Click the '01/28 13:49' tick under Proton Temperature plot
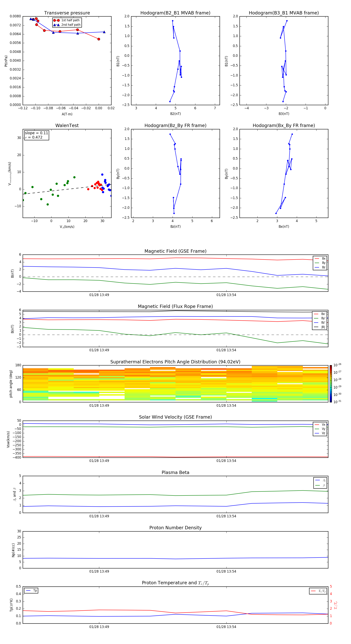Screen dimensions: 351x644 99,627
